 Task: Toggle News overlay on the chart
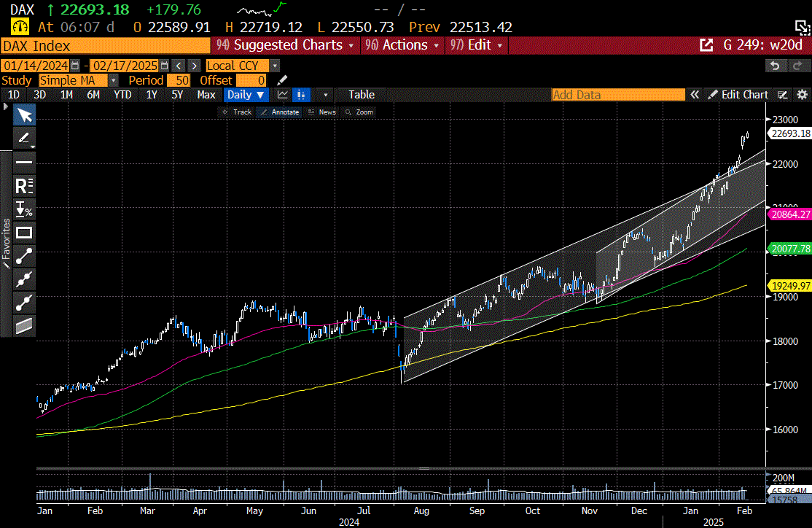[x=321, y=112]
